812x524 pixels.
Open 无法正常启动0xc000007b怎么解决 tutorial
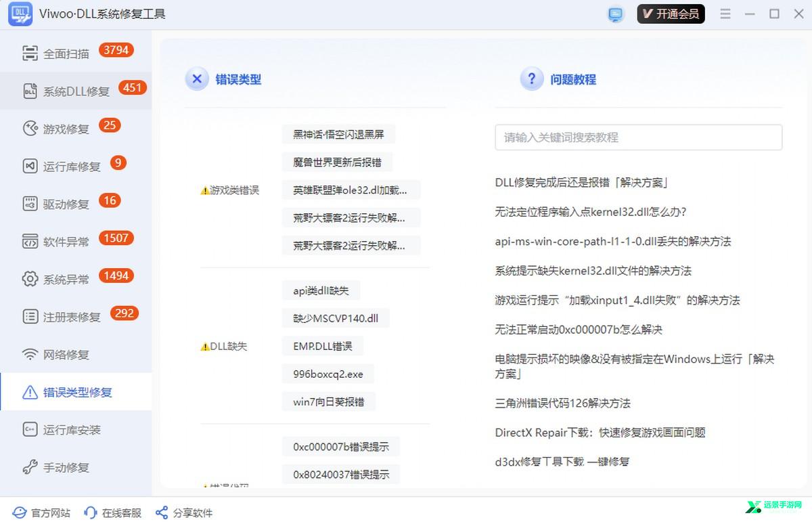579,330
